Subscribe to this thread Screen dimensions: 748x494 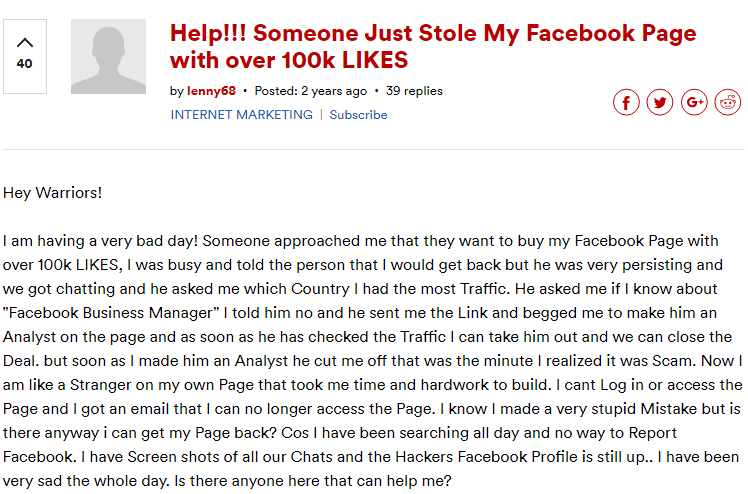[358, 115]
